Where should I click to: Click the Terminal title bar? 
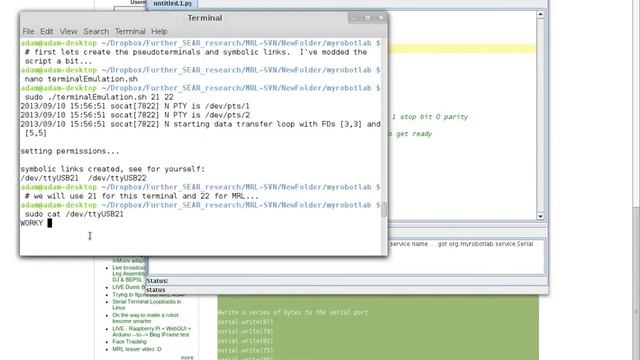pyautogui.click(x=204, y=18)
